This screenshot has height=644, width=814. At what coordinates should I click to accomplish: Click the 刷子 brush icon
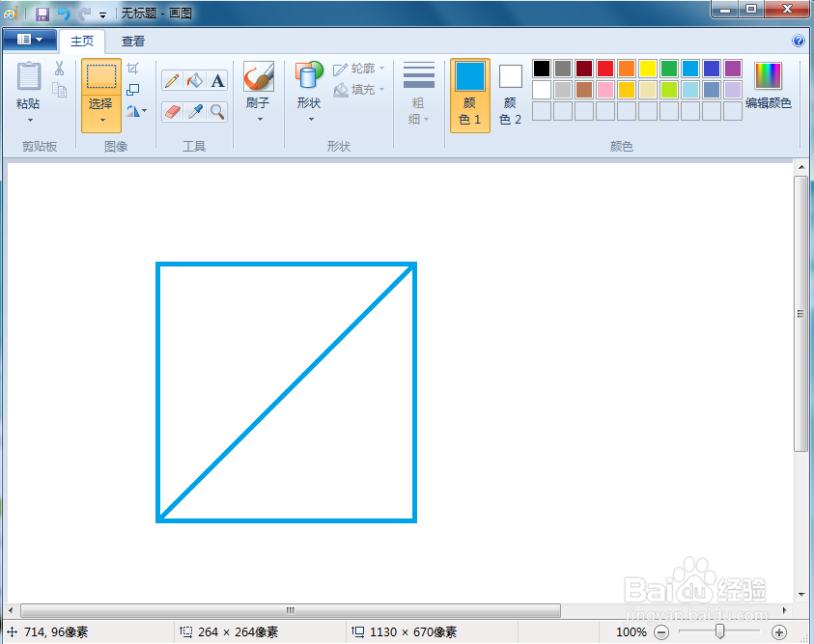coord(259,76)
